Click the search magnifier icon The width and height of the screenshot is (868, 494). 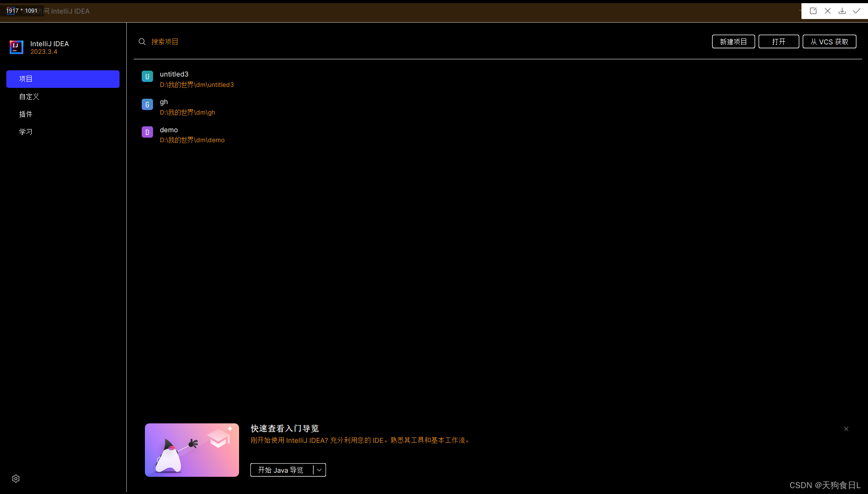pyautogui.click(x=142, y=42)
